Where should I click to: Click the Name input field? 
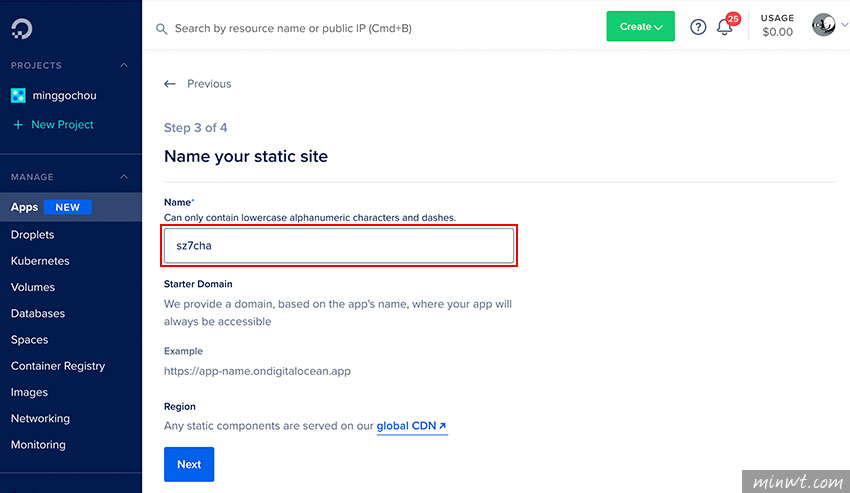pyautogui.click(x=339, y=246)
